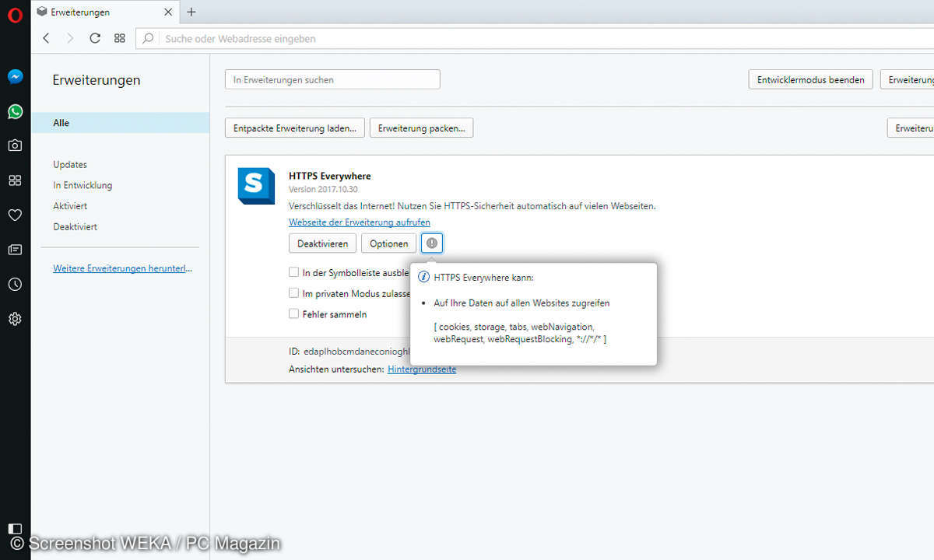934x560 pixels.
Task: Open a new tab with plus button
Action: click(191, 12)
